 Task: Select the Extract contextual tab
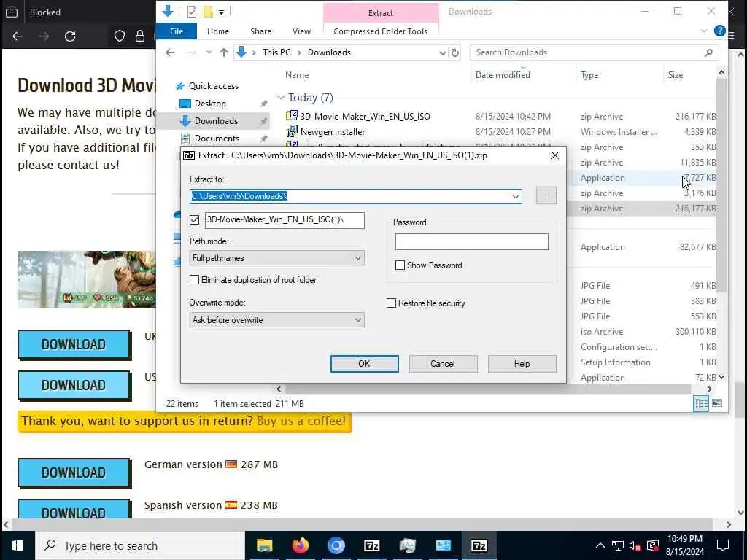coord(381,13)
